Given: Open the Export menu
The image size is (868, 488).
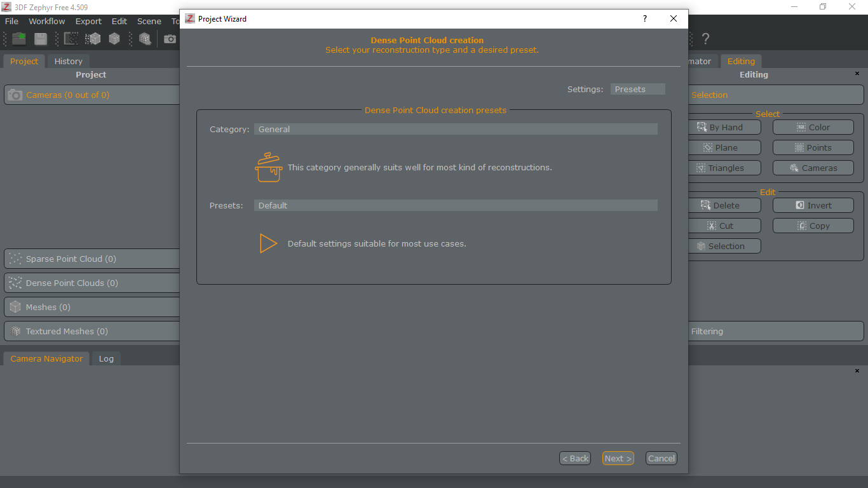Looking at the screenshot, I should click(x=88, y=21).
